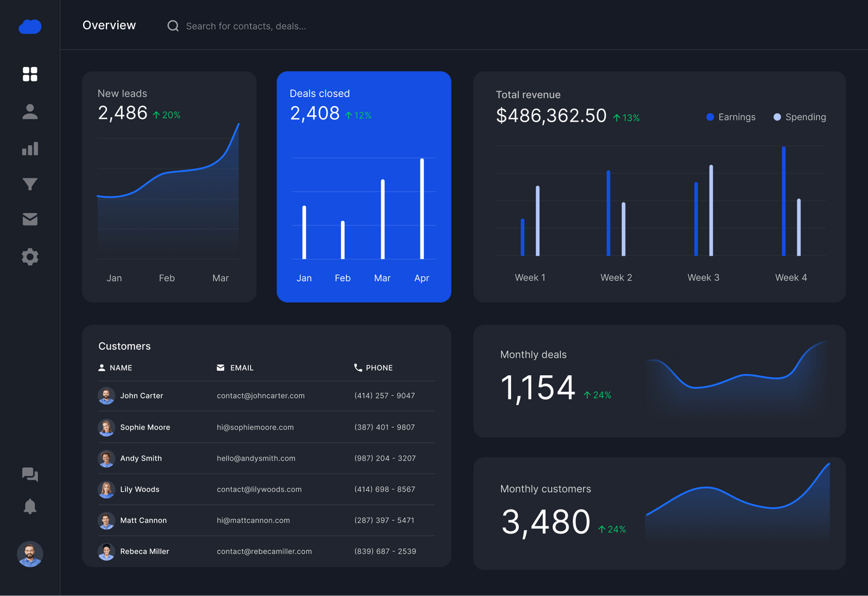Screen dimensions: 868x596
Task: Open the mail envelope icon in sidebar
Action: (30, 219)
